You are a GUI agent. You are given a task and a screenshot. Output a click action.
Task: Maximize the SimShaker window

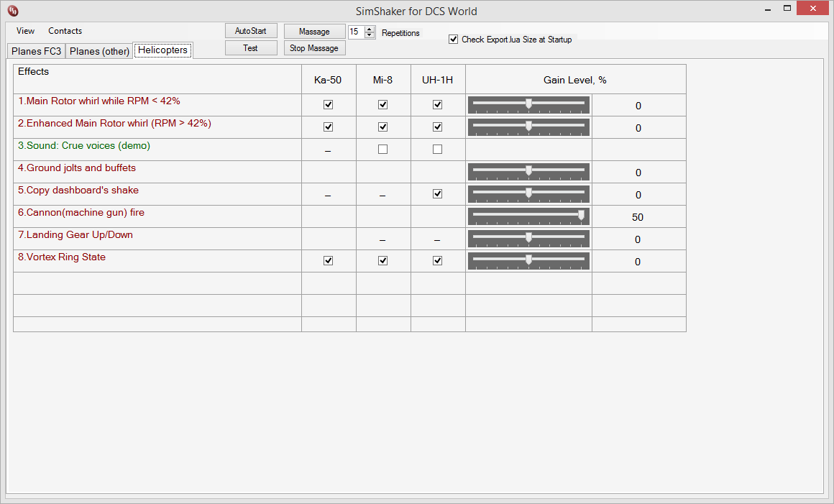click(787, 8)
